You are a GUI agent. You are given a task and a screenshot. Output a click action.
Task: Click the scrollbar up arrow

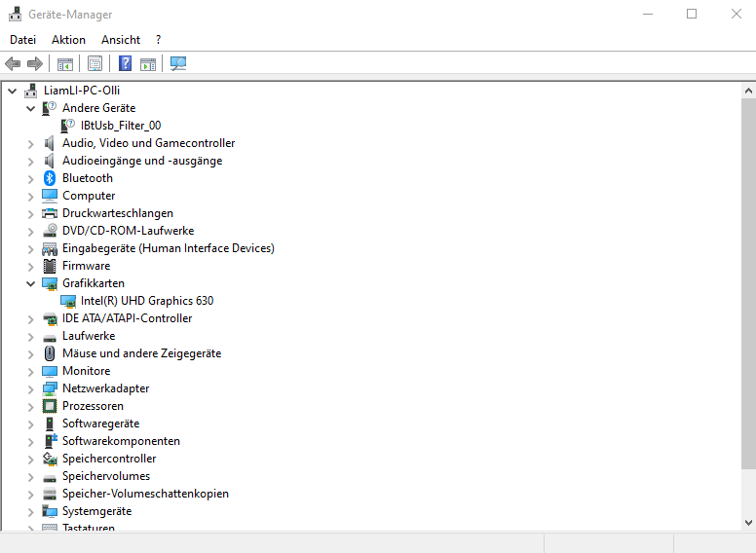pos(748,91)
